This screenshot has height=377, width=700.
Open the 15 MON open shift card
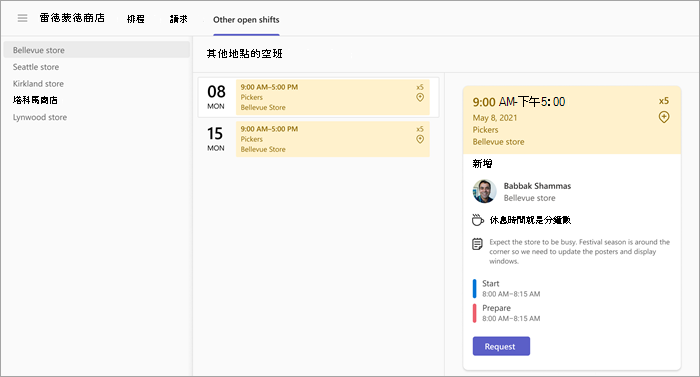pos(333,139)
